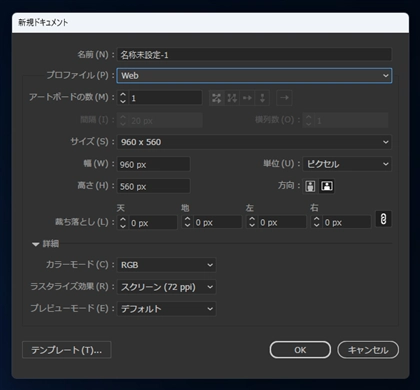The width and height of the screenshot is (420, 390).
Task: Click the テンプレート(T)... button
Action: coord(67,350)
